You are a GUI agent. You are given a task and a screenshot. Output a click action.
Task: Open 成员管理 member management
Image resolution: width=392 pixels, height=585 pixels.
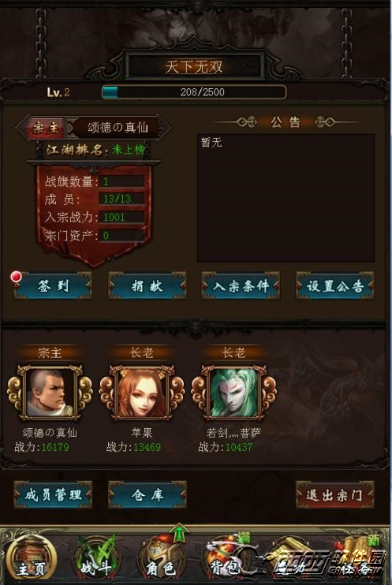[53, 495]
